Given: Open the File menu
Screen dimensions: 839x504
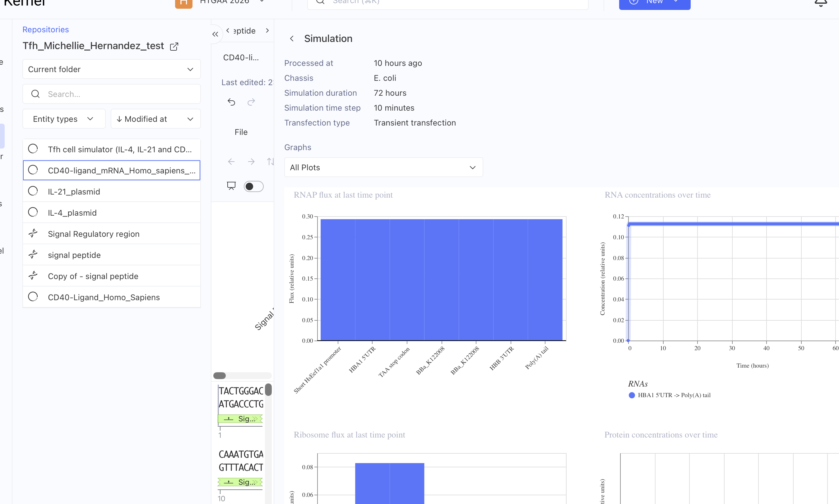Looking at the screenshot, I should [x=241, y=132].
